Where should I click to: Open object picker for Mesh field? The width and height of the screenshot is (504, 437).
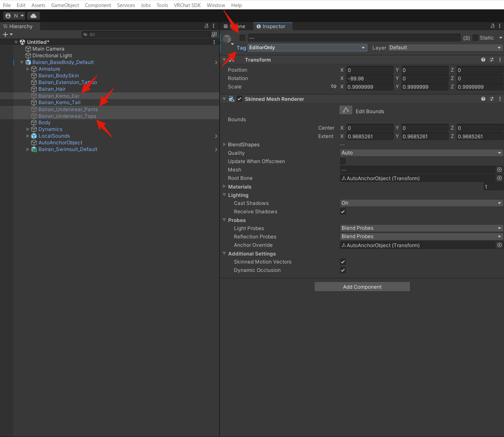point(499,170)
